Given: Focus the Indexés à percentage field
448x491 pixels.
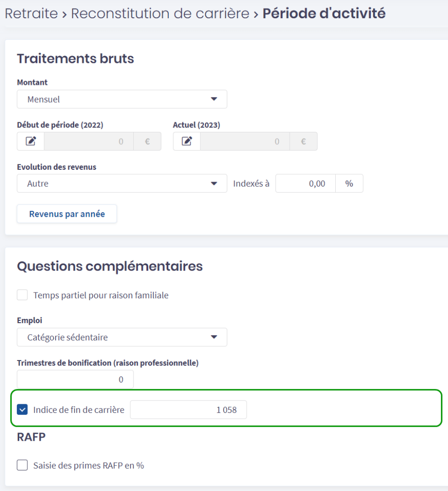Looking at the screenshot, I should 305,184.
